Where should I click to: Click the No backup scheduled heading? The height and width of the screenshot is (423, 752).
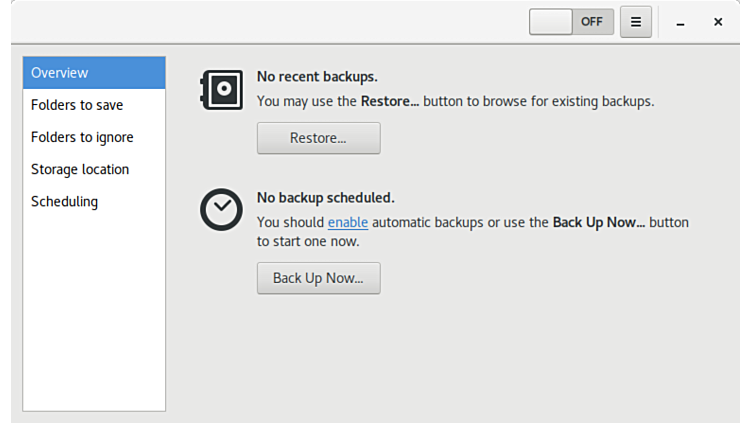pyautogui.click(x=325, y=197)
